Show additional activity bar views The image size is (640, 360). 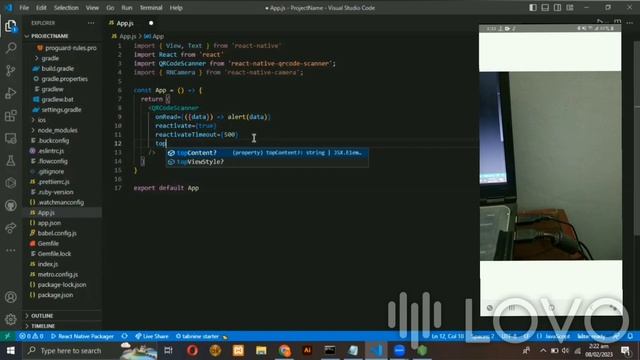click(11, 250)
